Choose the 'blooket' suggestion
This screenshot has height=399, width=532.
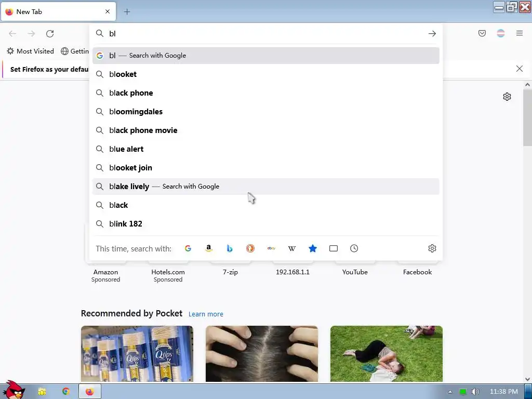[265, 74]
